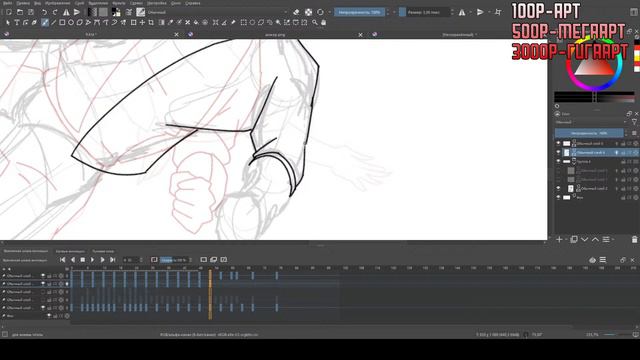The height and width of the screenshot is (360, 640).
Task: Open the View menu
Action: coord(37,3)
